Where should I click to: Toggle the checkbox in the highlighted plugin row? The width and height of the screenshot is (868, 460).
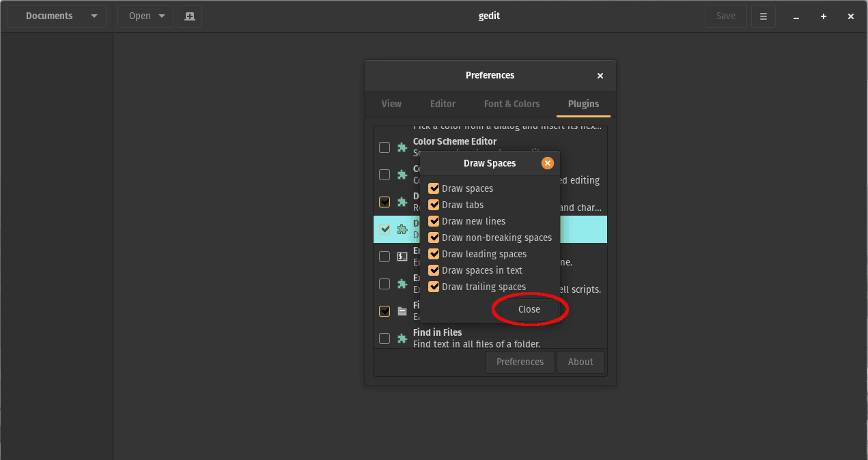(384, 229)
